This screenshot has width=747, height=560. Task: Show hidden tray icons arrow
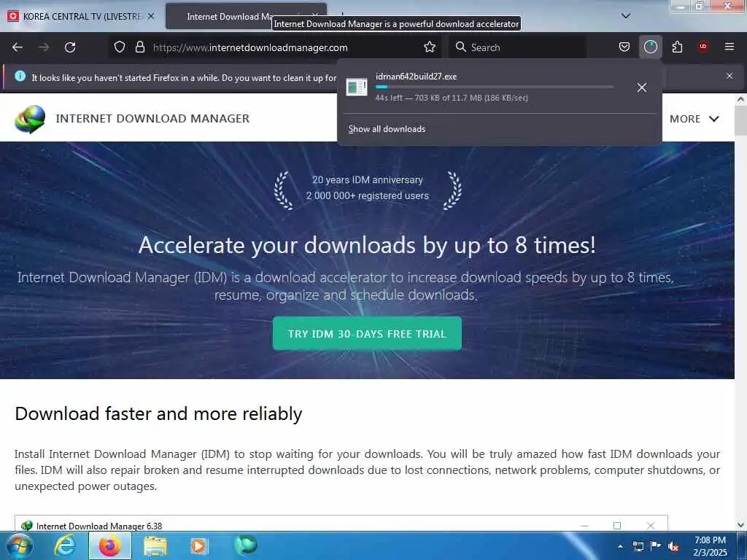tap(620, 546)
